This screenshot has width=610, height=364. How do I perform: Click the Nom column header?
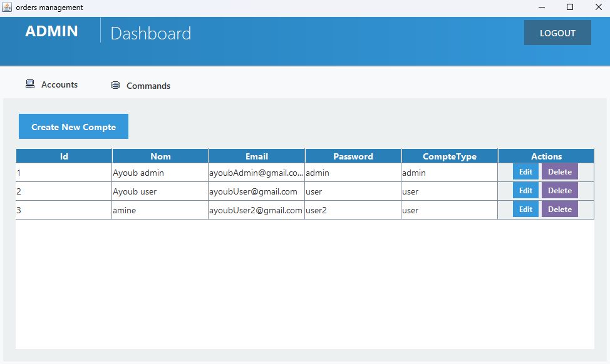click(x=160, y=156)
